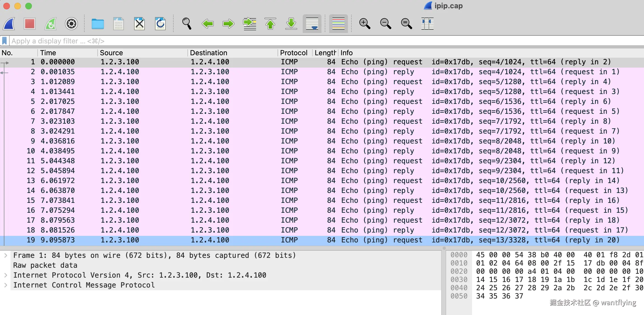The width and height of the screenshot is (644, 315).
Task: Find a packet with magnifier icon
Action: tap(187, 24)
